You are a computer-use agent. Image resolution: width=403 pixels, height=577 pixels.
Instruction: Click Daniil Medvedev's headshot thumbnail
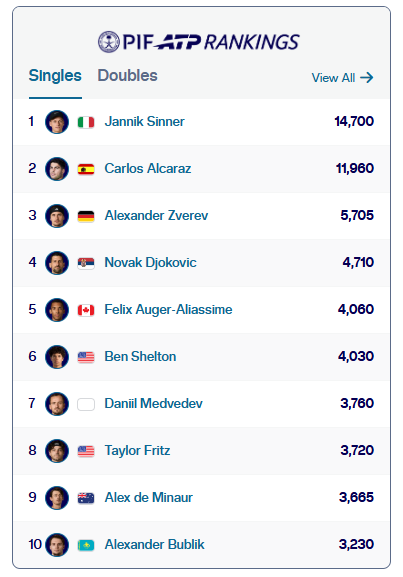pyautogui.click(x=57, y=404)
